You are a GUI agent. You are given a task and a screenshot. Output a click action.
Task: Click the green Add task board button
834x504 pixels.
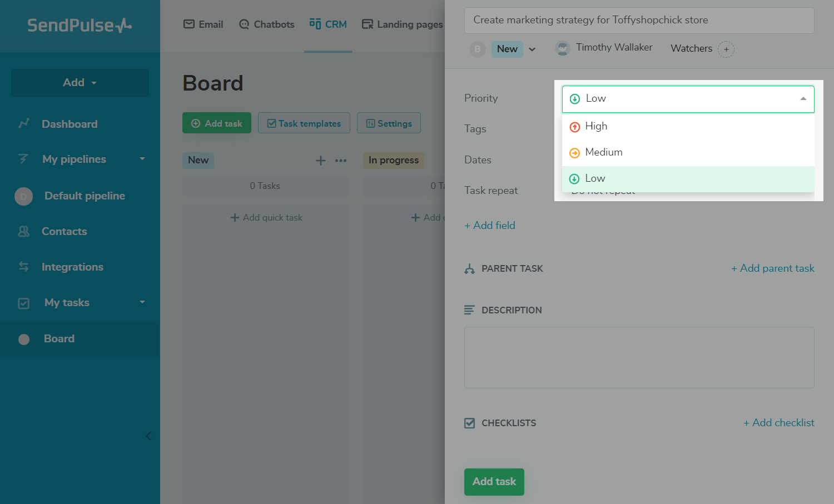pyautogui.click(x=217, y=123)
